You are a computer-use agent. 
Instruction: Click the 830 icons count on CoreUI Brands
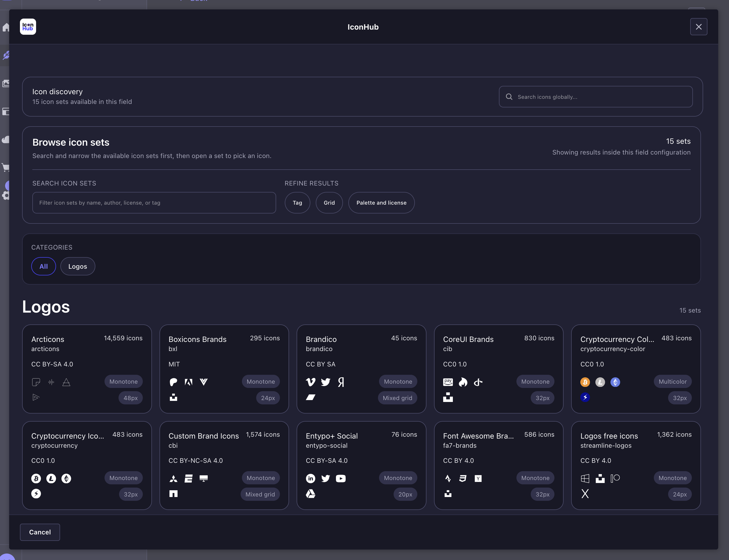tap(539, 338)
